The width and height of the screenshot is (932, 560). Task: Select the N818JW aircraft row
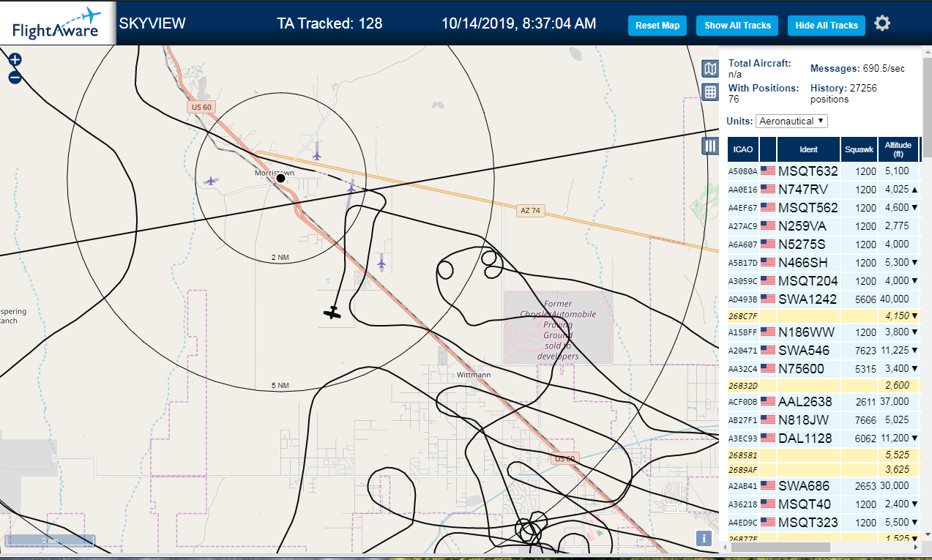point(824,420)
